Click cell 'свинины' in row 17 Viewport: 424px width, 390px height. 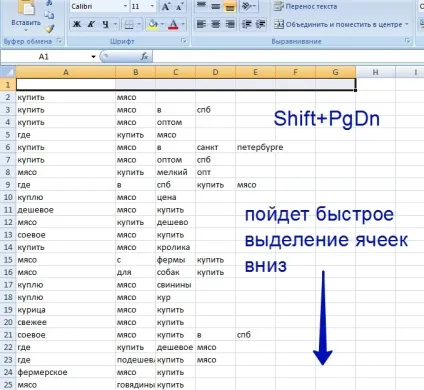(175, 285)
